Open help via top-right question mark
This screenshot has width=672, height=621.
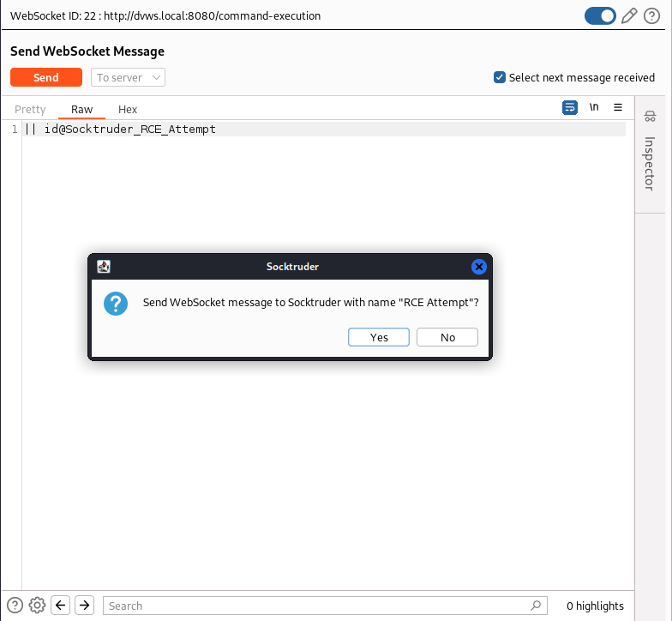(x=651, y=15)
